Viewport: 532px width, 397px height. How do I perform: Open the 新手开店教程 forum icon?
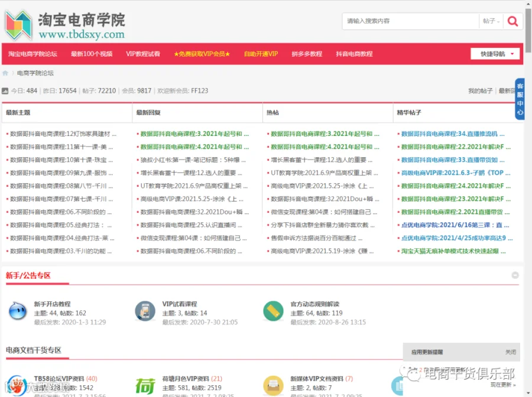(18, 311)
